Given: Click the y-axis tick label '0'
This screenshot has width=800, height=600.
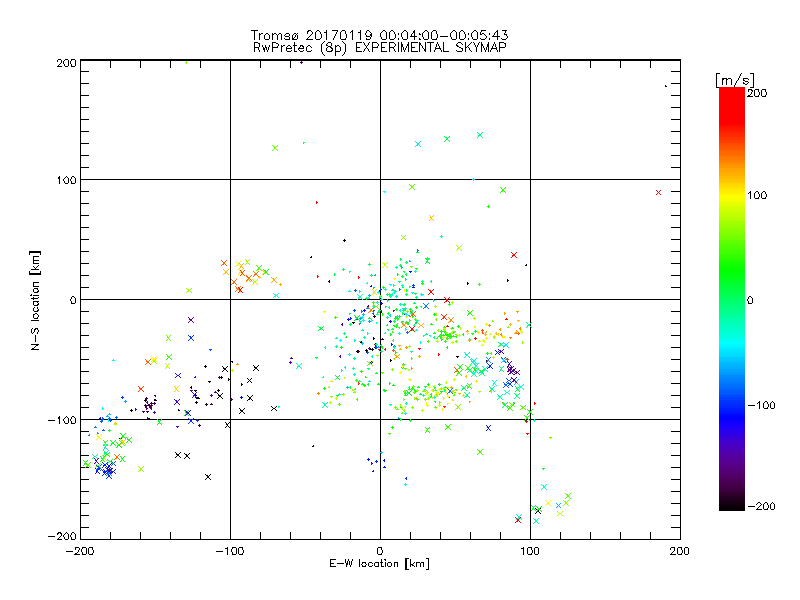Looking at the screenshot, I should 73,300.
